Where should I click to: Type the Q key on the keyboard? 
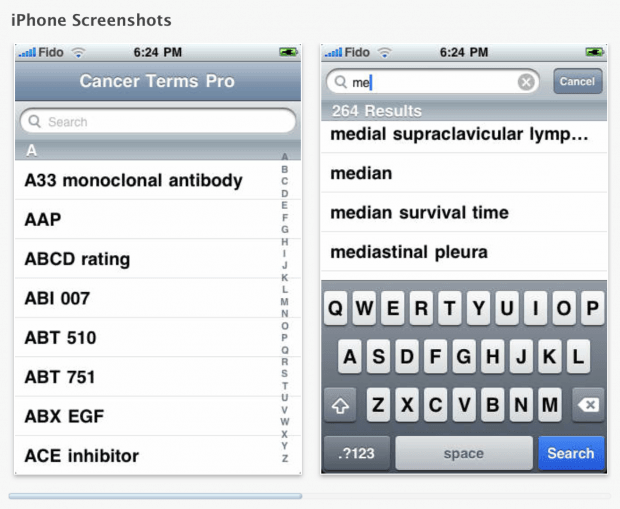pyautogui.click(x=337, y=310)
